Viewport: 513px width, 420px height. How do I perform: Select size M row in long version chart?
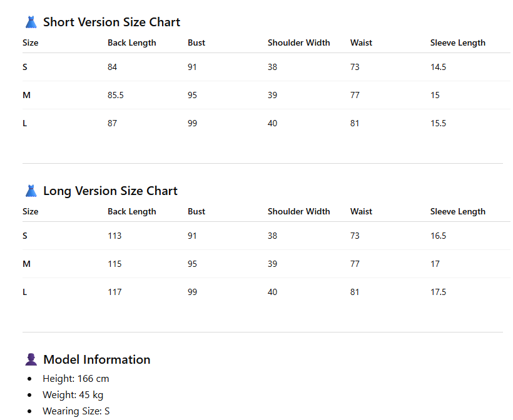tap(267, 264)
